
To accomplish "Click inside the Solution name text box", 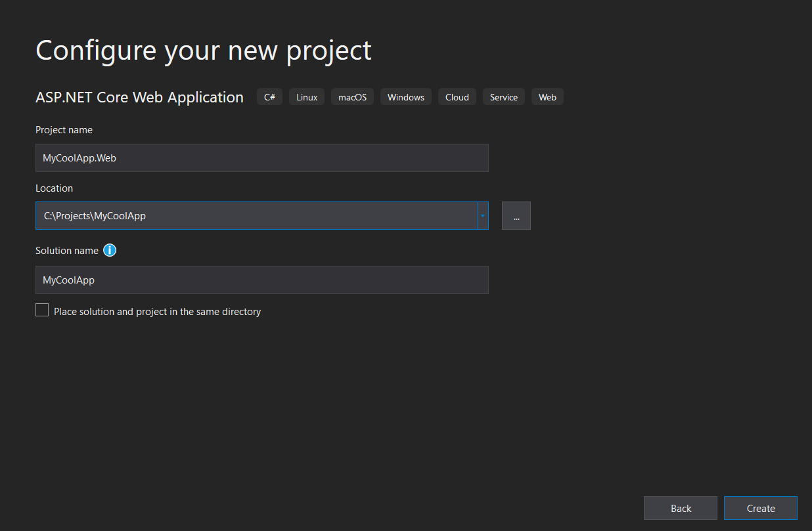I will click(x=261, y=280).
